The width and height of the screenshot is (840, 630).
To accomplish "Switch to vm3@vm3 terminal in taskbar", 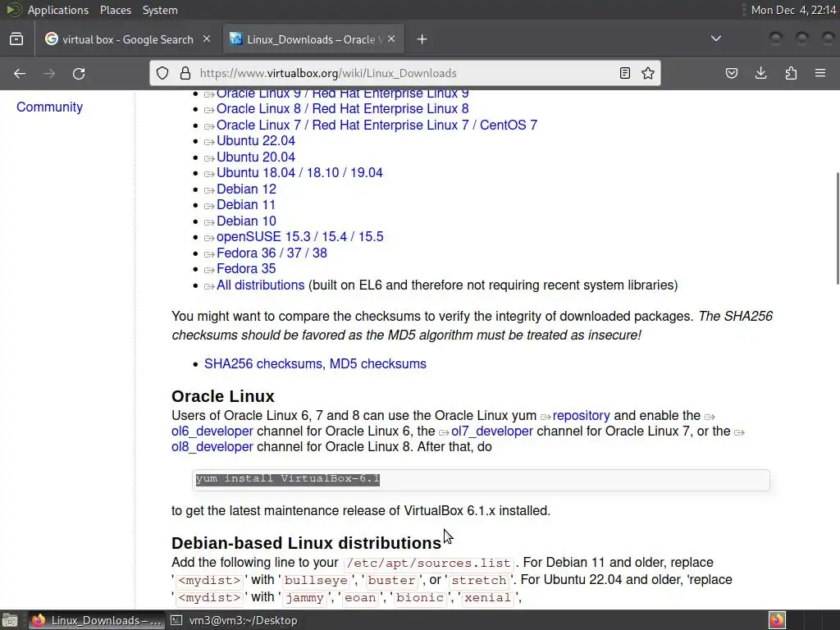I will [x=234, y=620].
